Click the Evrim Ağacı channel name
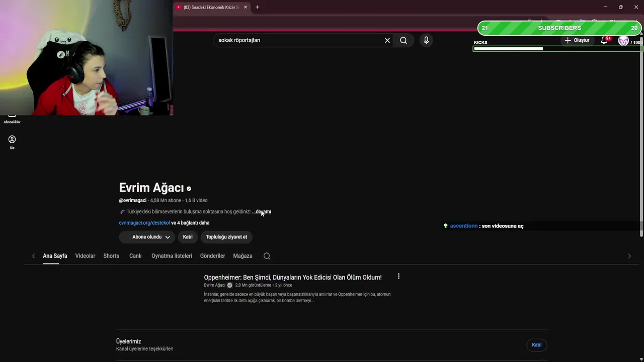644x362 pixels. click(151, 188)
